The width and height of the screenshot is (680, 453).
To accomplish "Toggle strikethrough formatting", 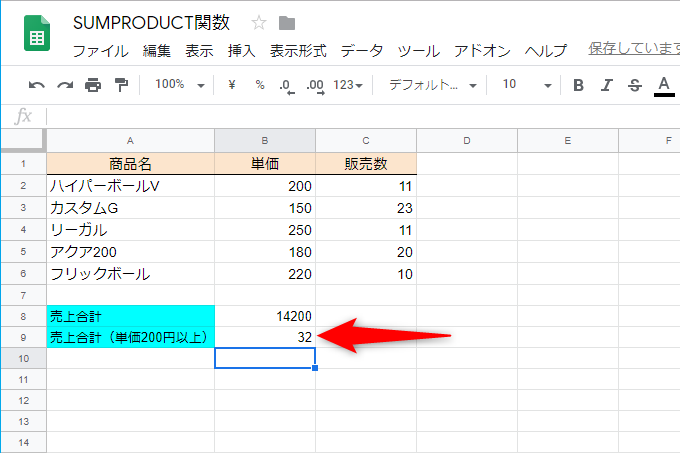I will [634, 85].
